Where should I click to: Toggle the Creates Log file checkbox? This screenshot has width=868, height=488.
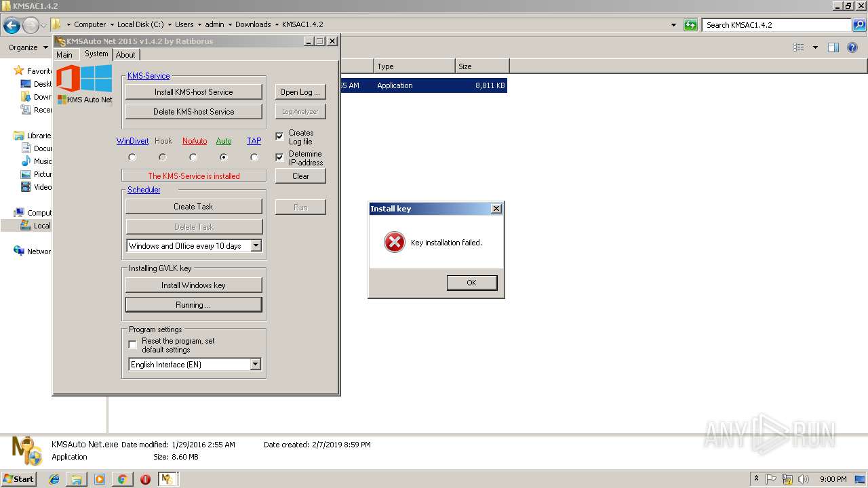point(279,136)
